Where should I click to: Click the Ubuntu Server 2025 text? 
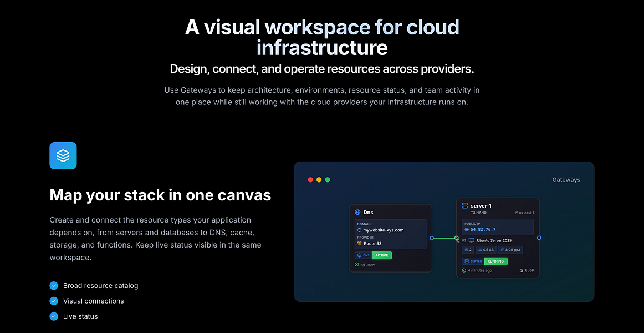pyautogui.click(x=494, y=240)
